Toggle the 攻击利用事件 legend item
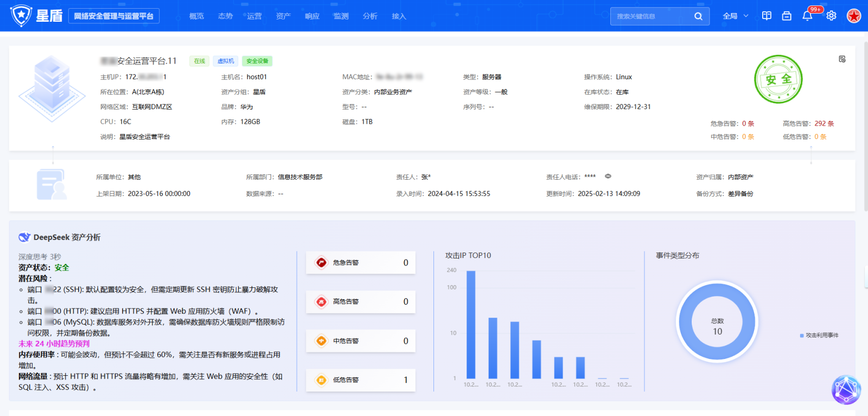 819,336
